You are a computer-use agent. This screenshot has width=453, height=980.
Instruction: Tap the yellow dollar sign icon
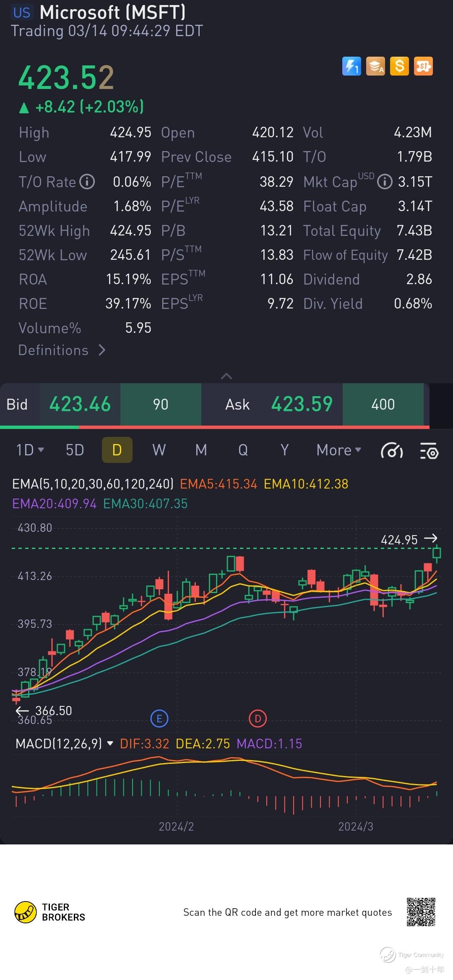click(x=399, y=66)
